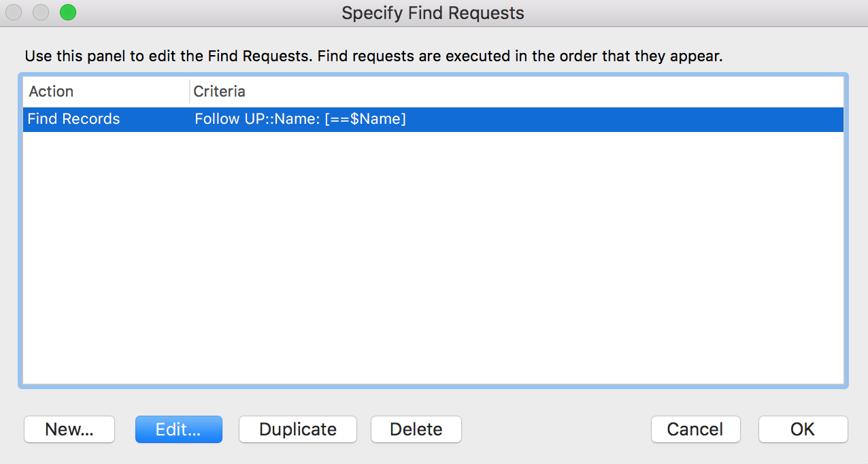This screenshot has width=868, height=464.
Task: Select the Find Records action cell
Action: coord(73,119)
